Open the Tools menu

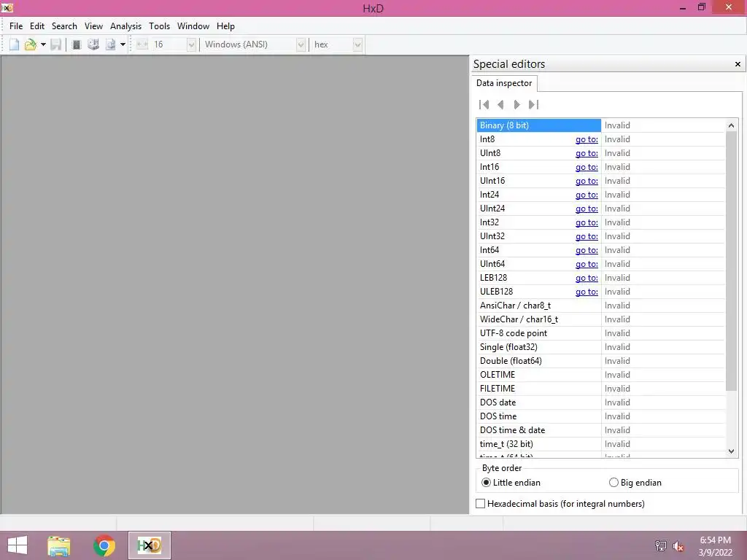coord(159,26)
